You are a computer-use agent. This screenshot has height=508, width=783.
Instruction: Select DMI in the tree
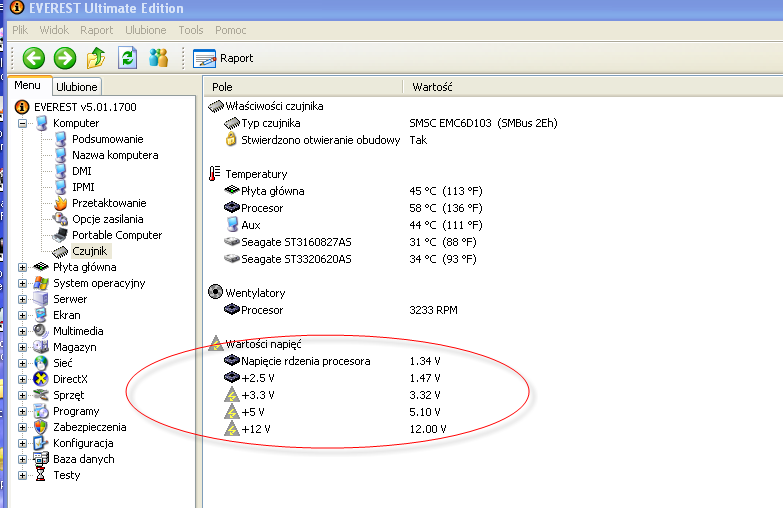[x=82, y=171]
